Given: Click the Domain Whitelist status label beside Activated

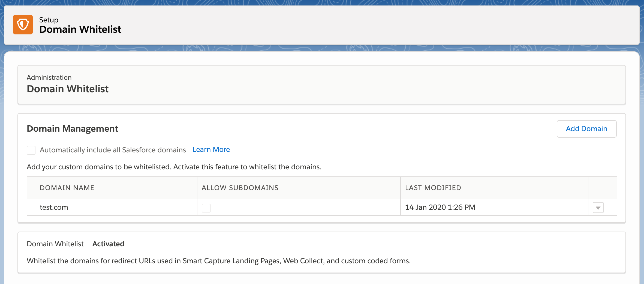Looking at the screenshot, I should point(55,244).
